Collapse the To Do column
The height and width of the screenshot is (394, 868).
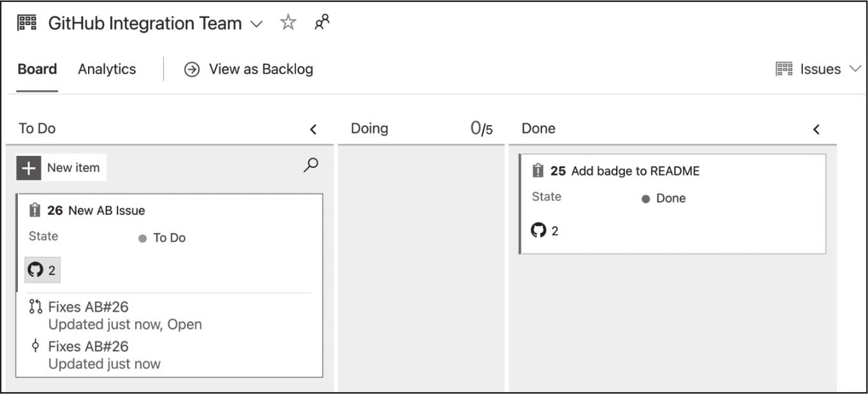coord(313,130)
